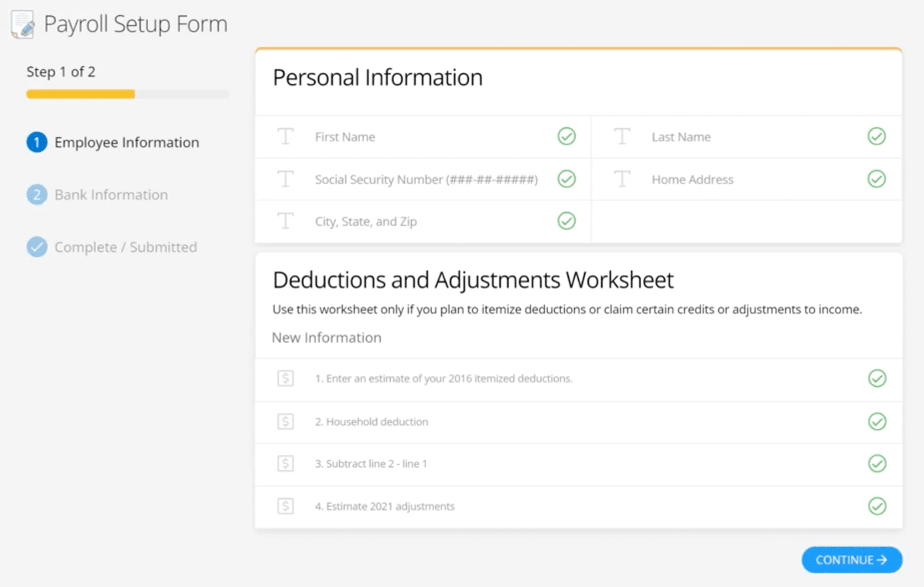Toggle the checkmark next to First Name

point(567,137)
